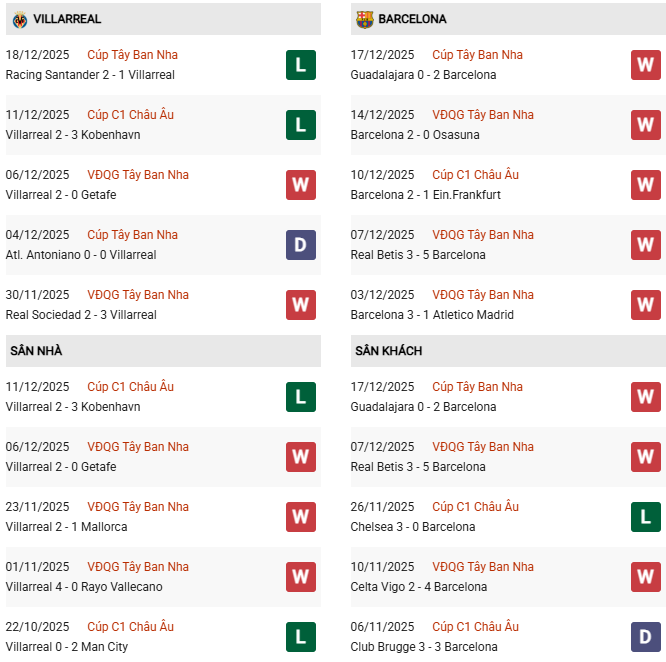This screenshot has width=666, height=662.
Task: Open VĐQG Tây Ban Nha link dated 03/12/2025
Action: (x=482, y=295)
